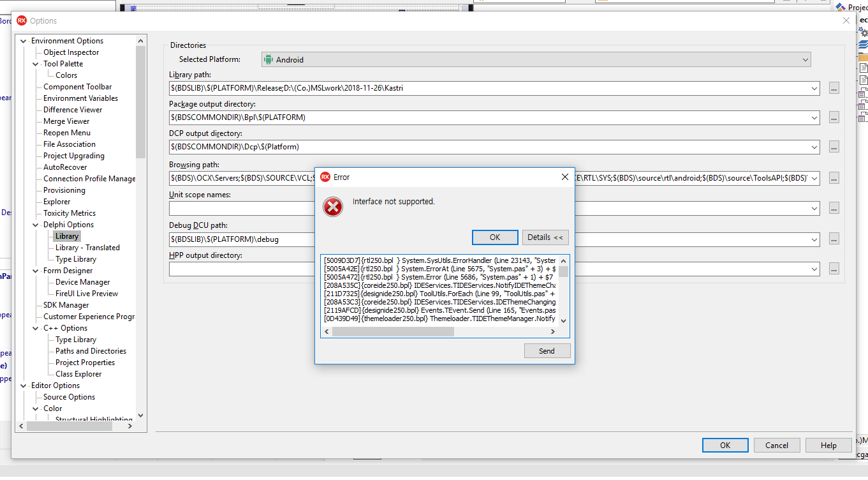Open Package output directory browse button

tap(834, 118)
